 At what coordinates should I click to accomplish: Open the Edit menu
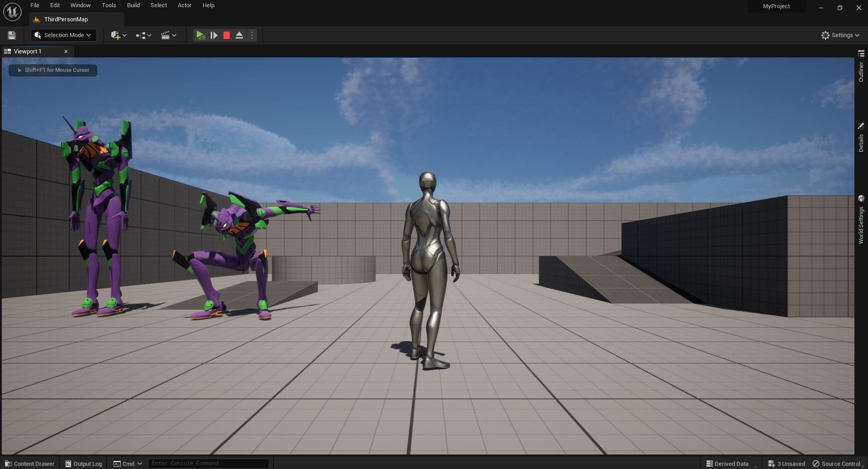(55, 5)
